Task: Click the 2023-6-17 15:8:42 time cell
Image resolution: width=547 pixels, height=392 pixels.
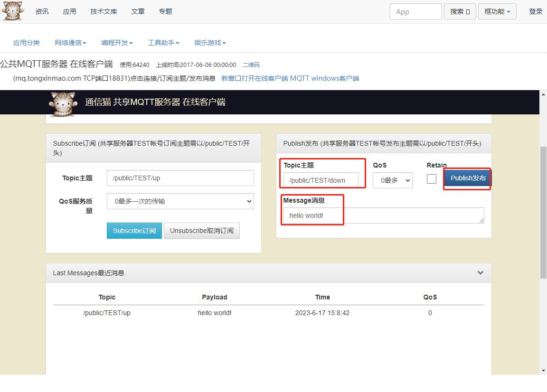Action: [x=322, y=313]
